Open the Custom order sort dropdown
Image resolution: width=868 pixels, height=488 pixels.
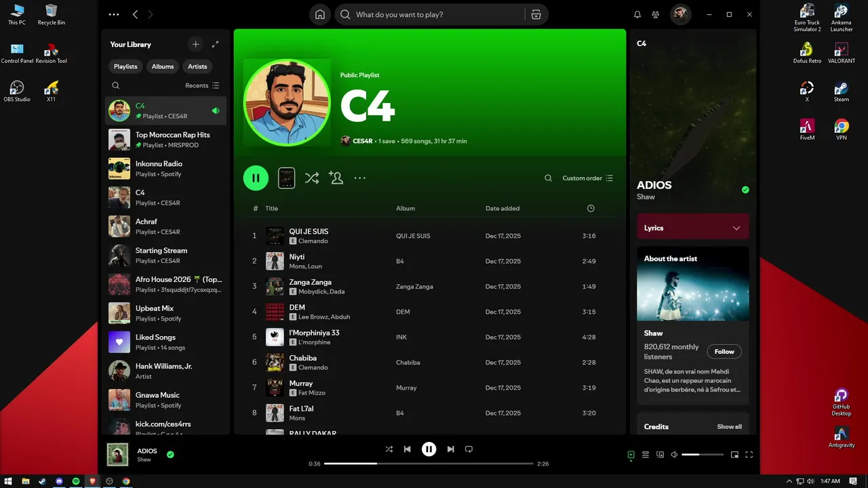pyautogui.click(x=587, y=178)
